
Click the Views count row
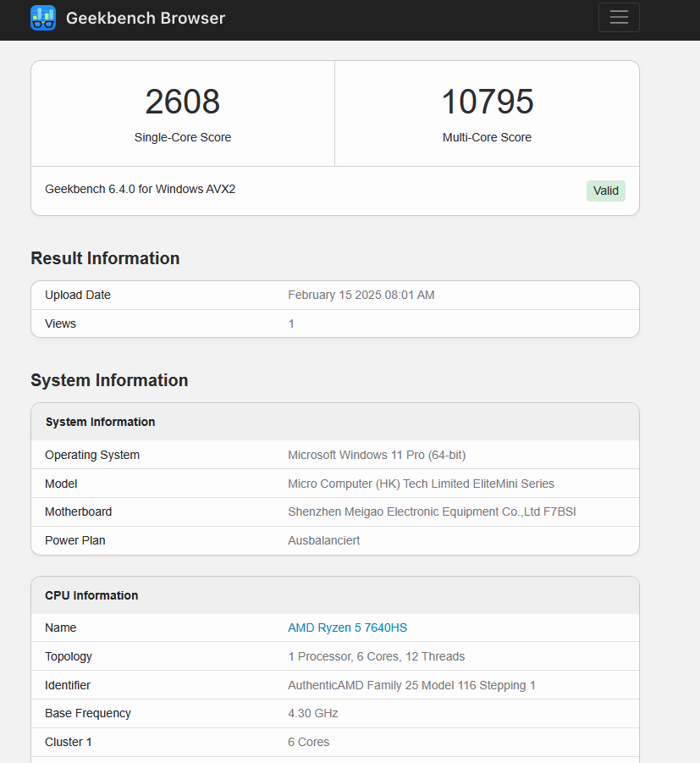pyautogui.click(x=334, y=323)
